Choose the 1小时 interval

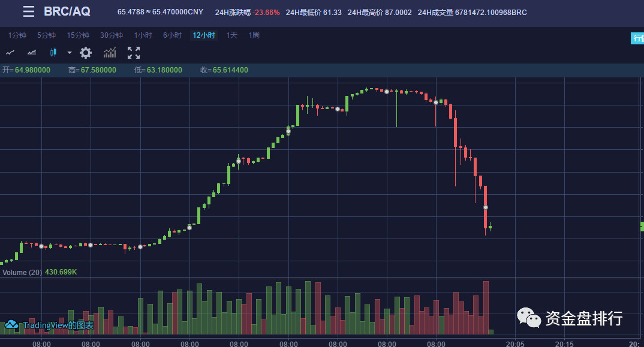143,35
